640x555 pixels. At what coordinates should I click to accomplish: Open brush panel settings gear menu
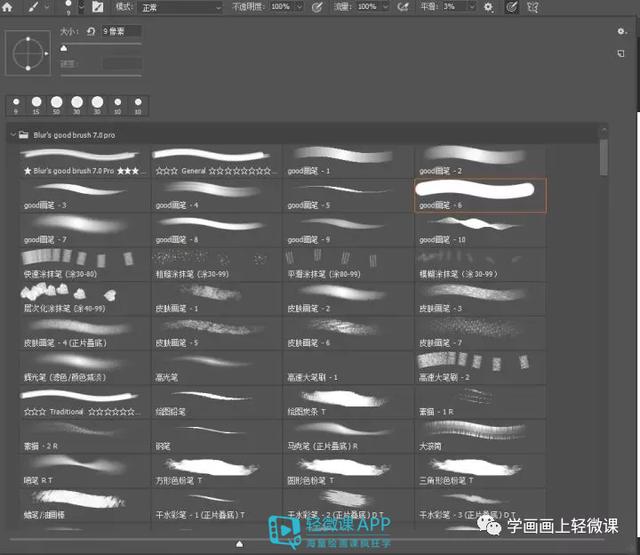(x=621, y=31)
